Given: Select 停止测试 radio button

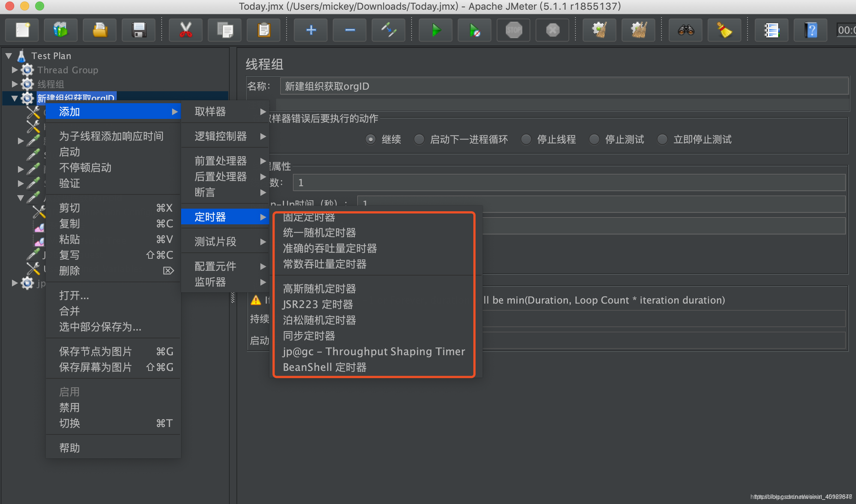Looking at the screenshot, I should [594, 139].
